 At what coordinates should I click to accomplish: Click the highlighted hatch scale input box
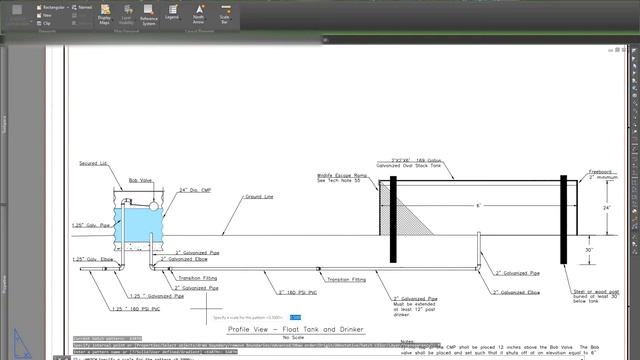click(296, 317)
